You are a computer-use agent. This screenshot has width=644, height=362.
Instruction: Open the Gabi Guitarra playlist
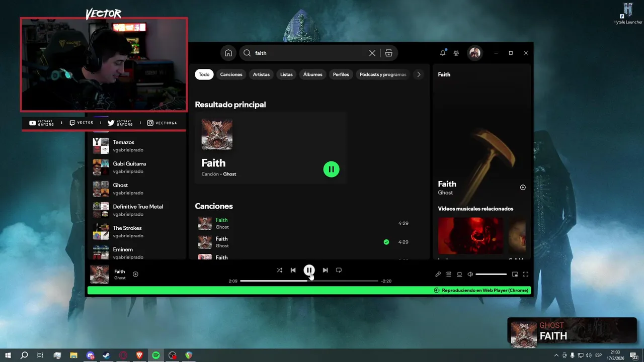point(136,167)
